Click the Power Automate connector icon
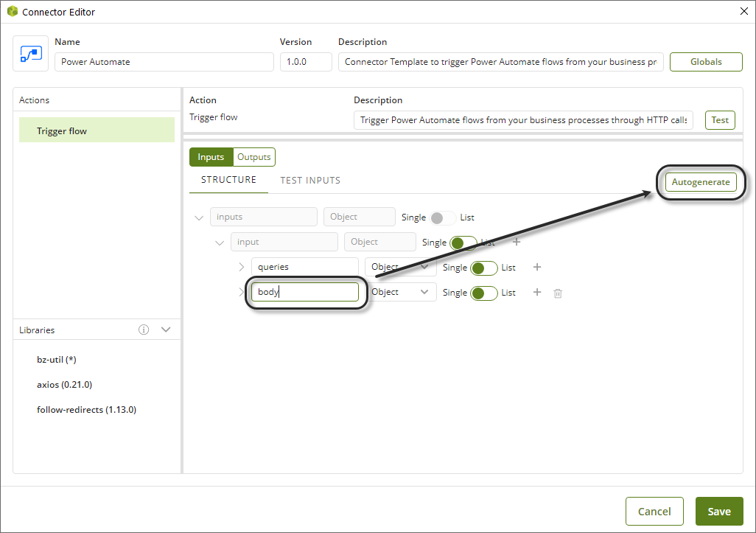 click(30, 54)
